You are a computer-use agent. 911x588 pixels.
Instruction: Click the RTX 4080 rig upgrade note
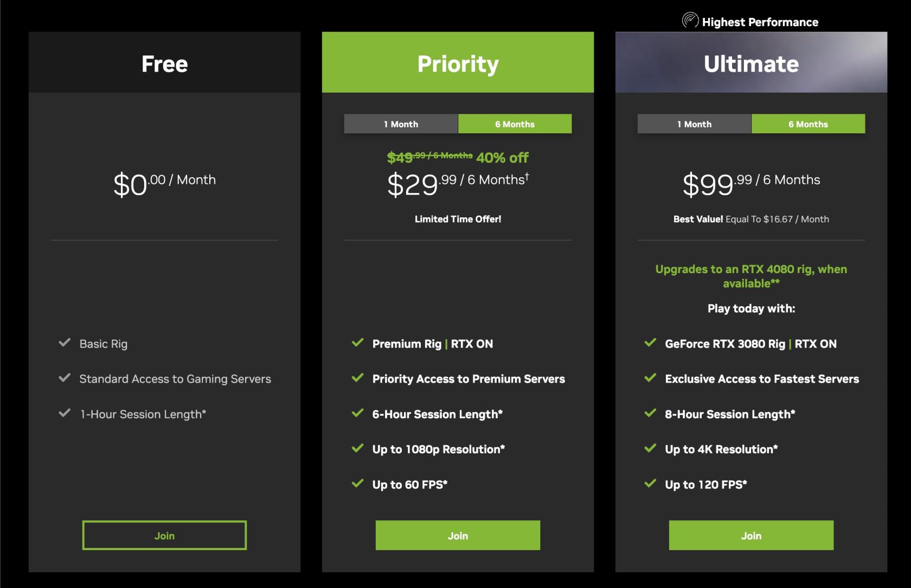pos(751,276)
